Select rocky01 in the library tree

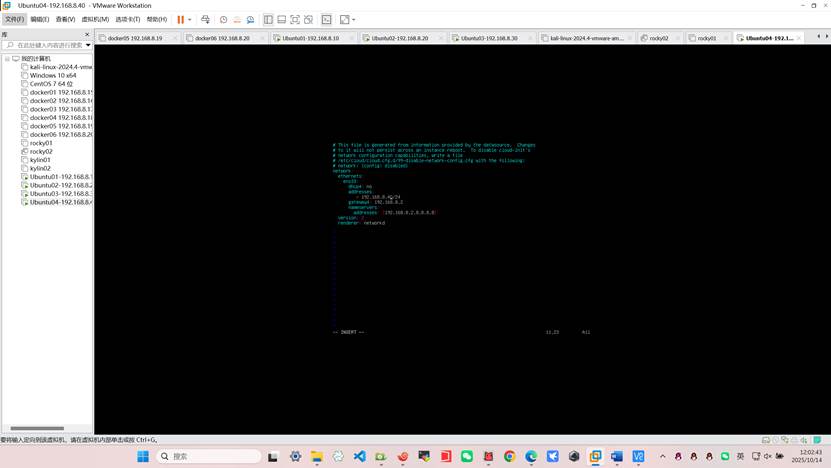coord(37,143)
